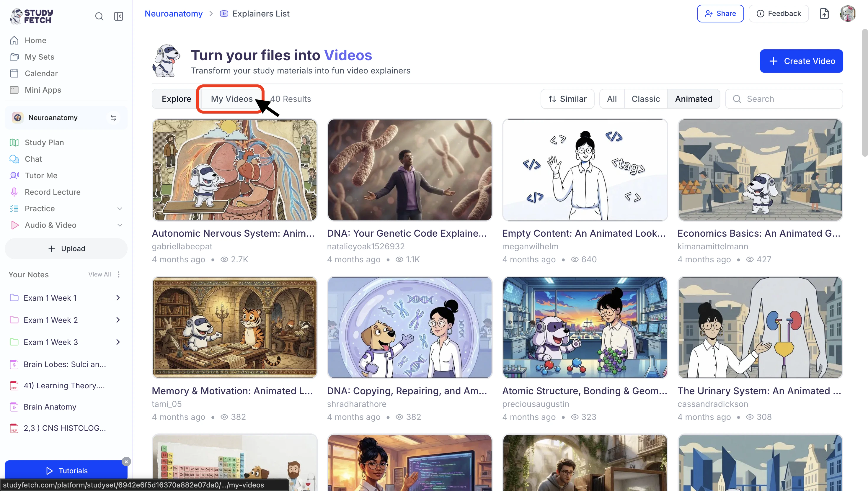Screen dimensions: 868x491
Task: Click the page vertical scrollbar
Action: point(865,93)
